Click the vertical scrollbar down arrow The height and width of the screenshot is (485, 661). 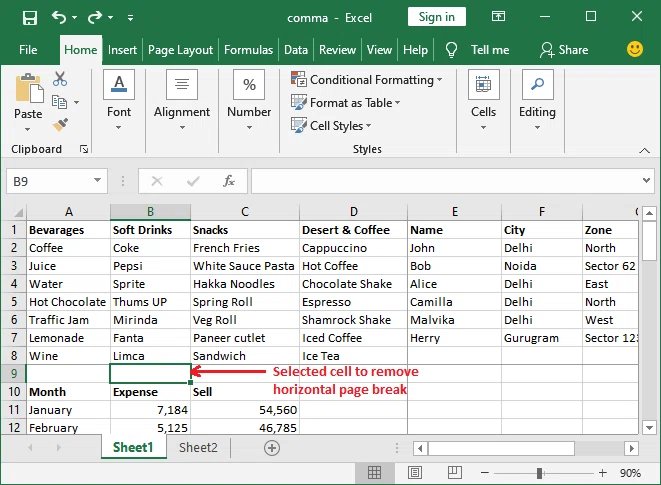(x=649, y=428)
